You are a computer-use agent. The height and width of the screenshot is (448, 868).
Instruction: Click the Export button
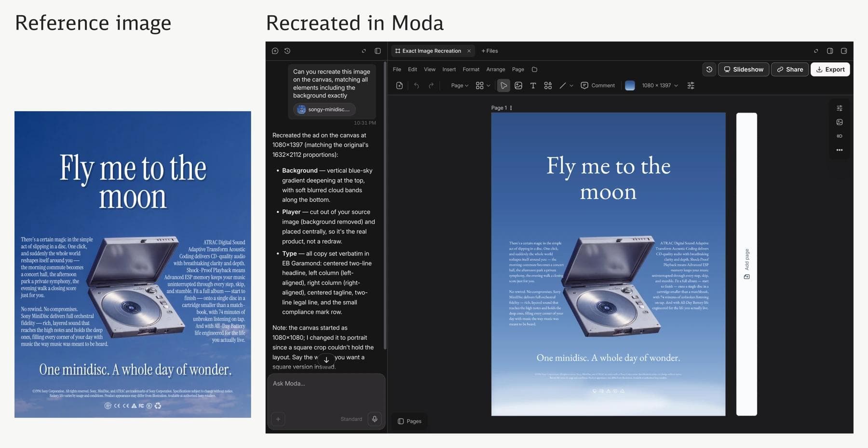tap(830, 70)
